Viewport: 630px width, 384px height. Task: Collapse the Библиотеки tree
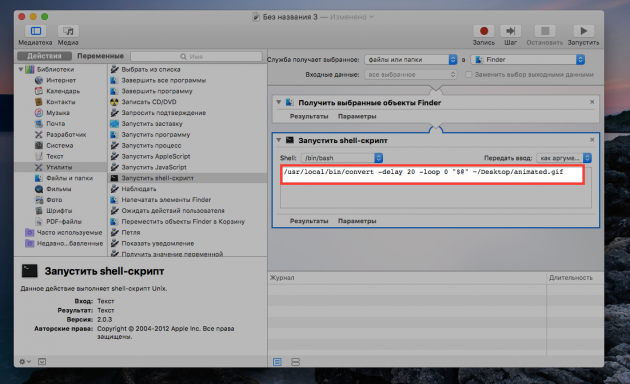click(x=21, y=69)
